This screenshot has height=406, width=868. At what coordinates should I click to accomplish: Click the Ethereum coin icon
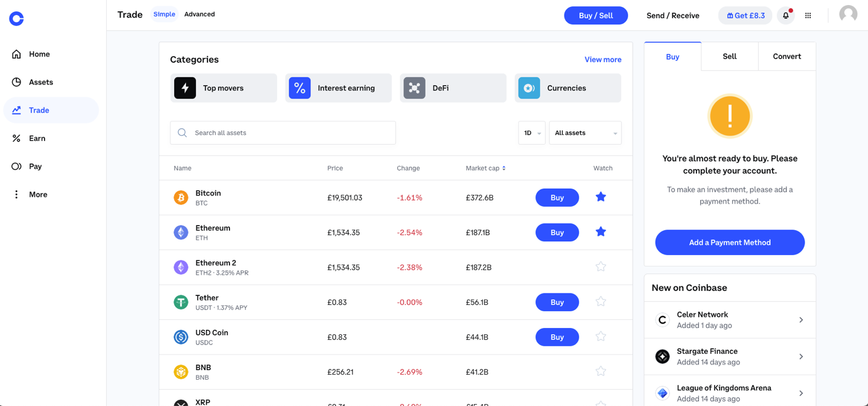point(181,233)
